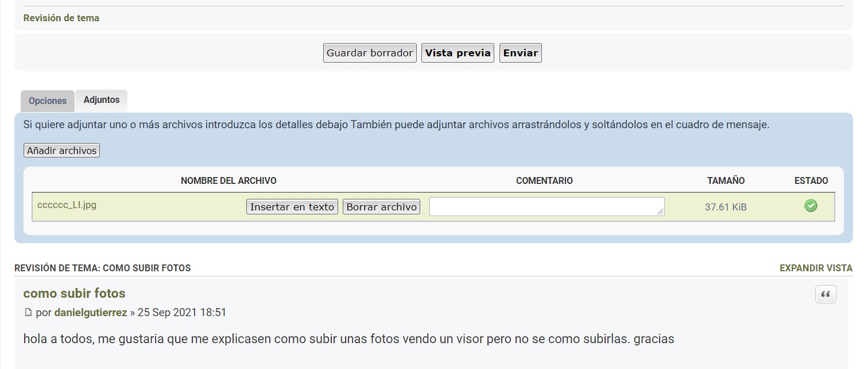Select the Adjuntos tab
Viewport: 868px width, 369px height.
pyautogui.click(x=102, y=100)
